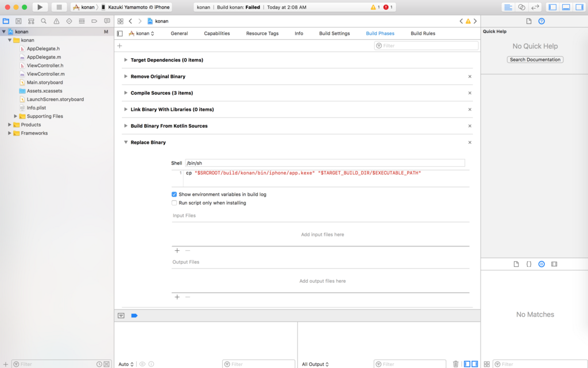
Task: Select AppDelegate.m in the navigator
Action: [x=44, y=57]
